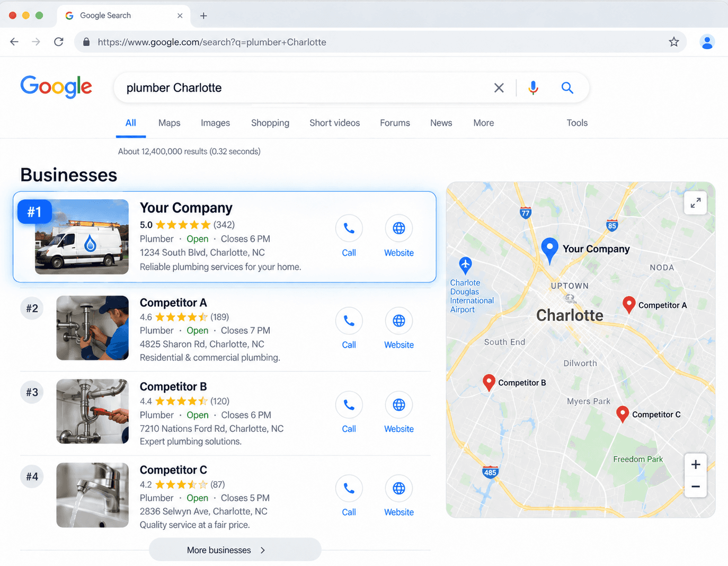
Task: Submit search with magnifier icon
Action: (x=567, y=88)
